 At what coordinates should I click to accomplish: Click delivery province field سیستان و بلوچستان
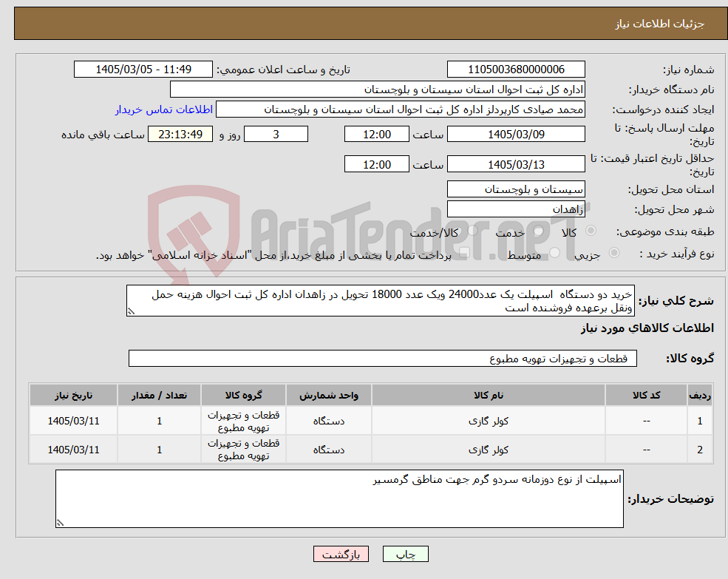coord(516,189)
